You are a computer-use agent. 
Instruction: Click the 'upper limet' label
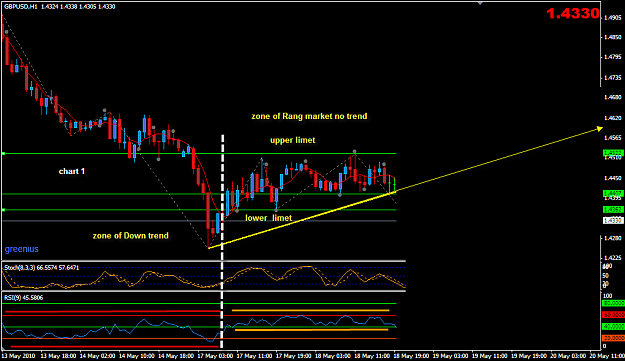coord(293,140)
